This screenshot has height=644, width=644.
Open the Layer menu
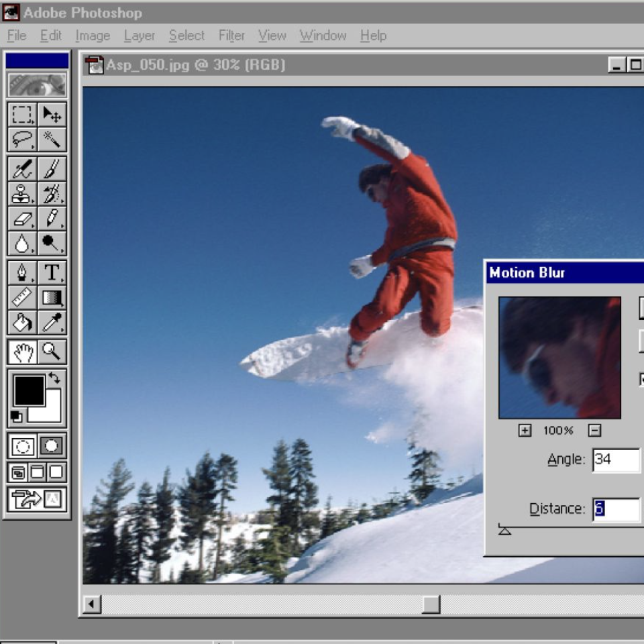click(139, 36)
